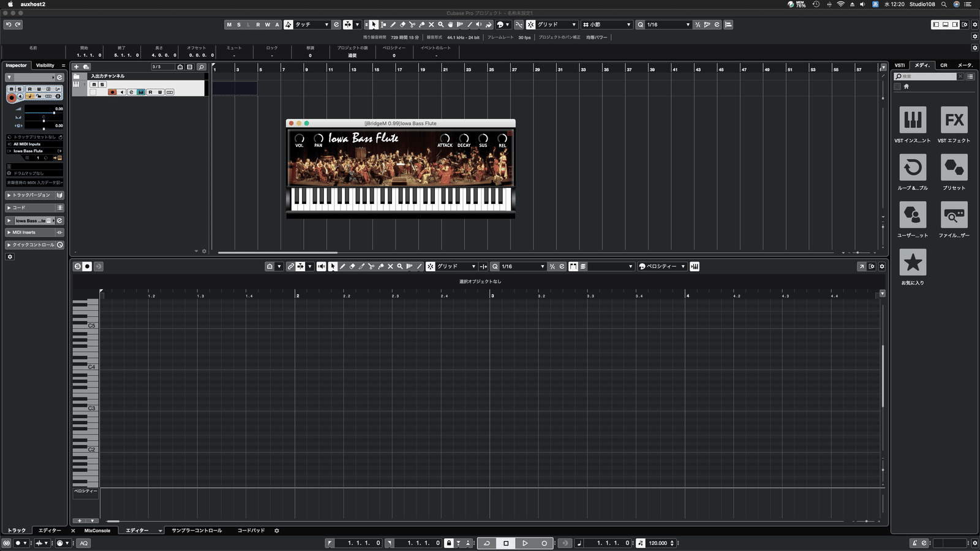Screen dimensions: 980x551
Task: Enable record on the instrument track row
Action: [112, 92]
